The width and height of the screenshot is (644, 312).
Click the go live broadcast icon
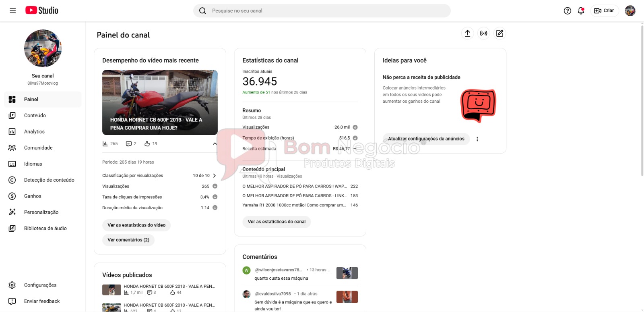(483, 33)
